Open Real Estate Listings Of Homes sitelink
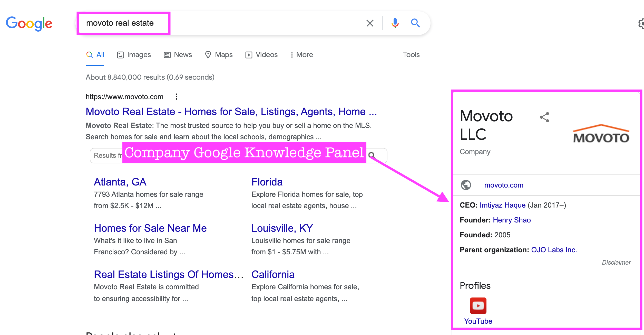 pyautogui.click(x=169, y=274)
